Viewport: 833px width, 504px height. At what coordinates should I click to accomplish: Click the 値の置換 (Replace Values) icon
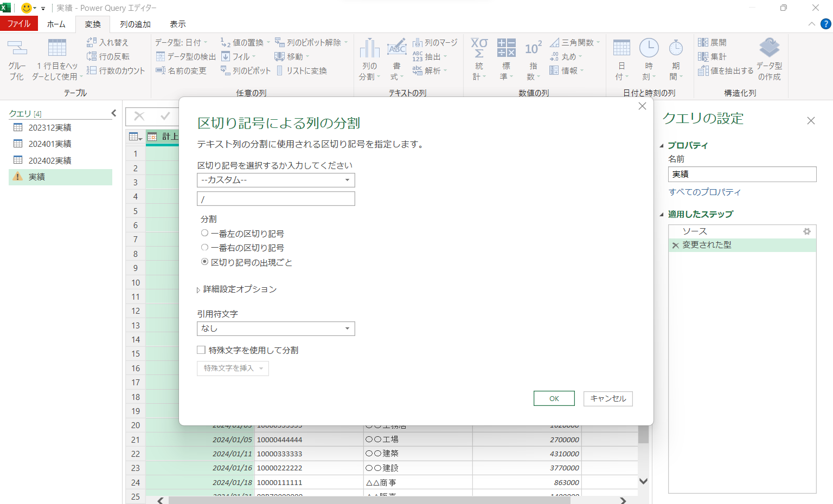coord(226,42)
